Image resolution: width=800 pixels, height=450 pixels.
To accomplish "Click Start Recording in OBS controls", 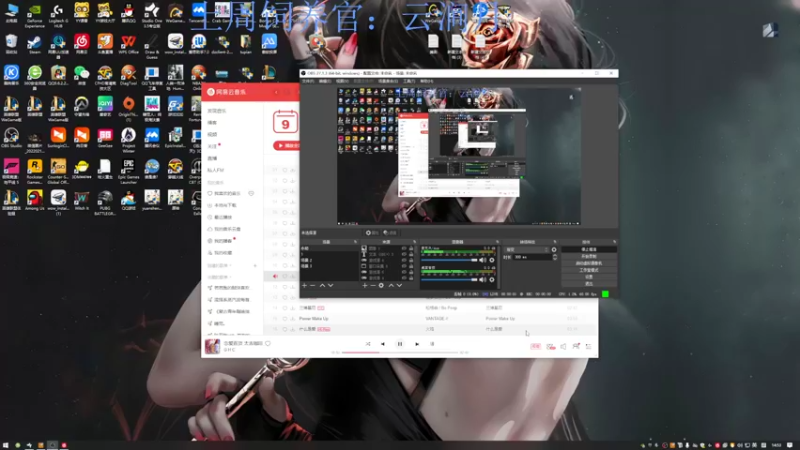I will coord(589,256).
